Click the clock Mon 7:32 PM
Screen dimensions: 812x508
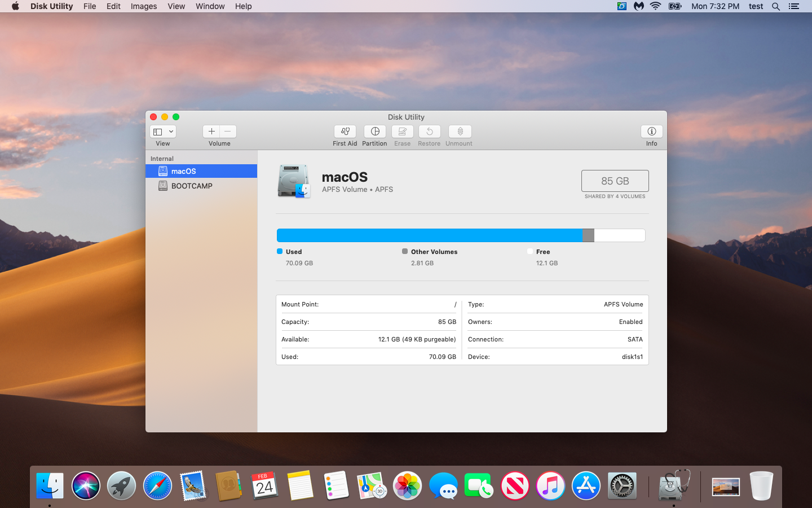coord(715,6)
